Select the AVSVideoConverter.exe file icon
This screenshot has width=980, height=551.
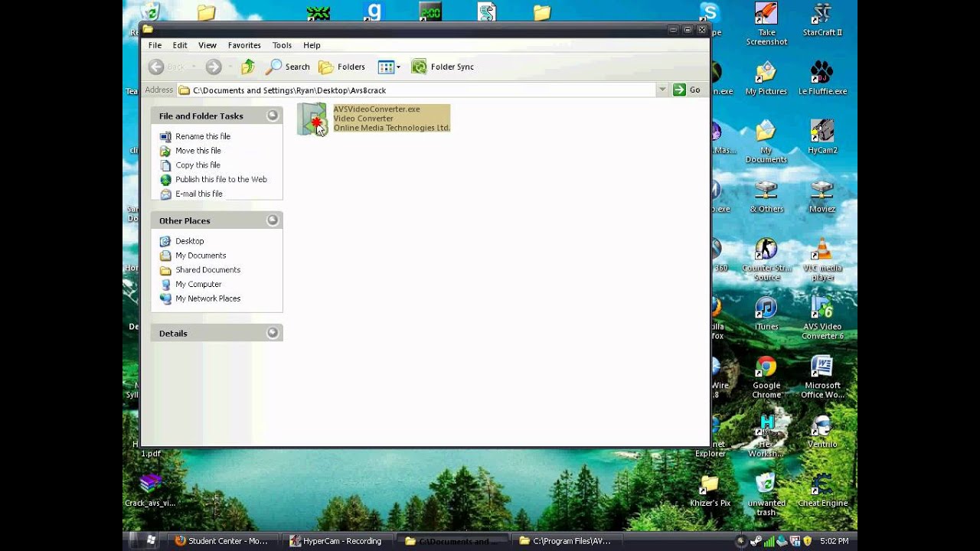(x=312, y=119)
